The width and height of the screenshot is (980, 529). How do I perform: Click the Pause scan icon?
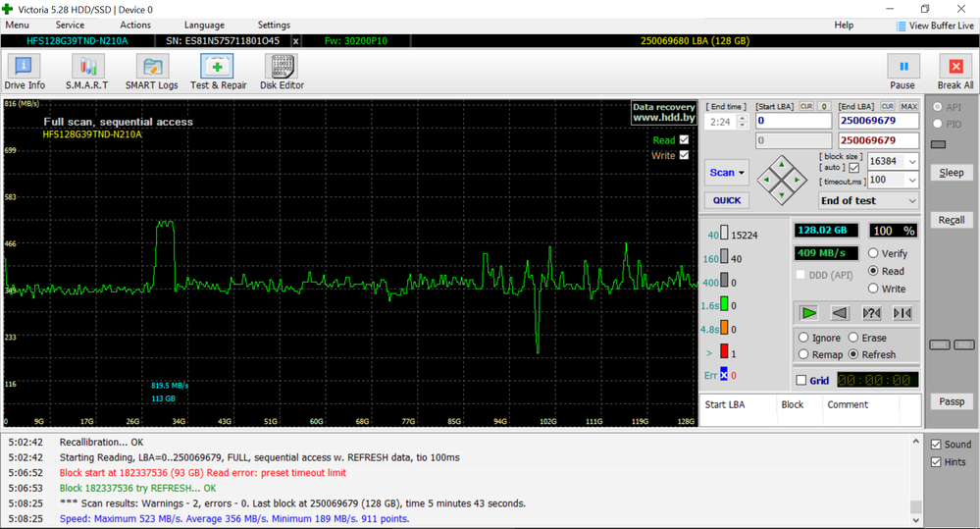pyautogui.click(x=903, y=67)
